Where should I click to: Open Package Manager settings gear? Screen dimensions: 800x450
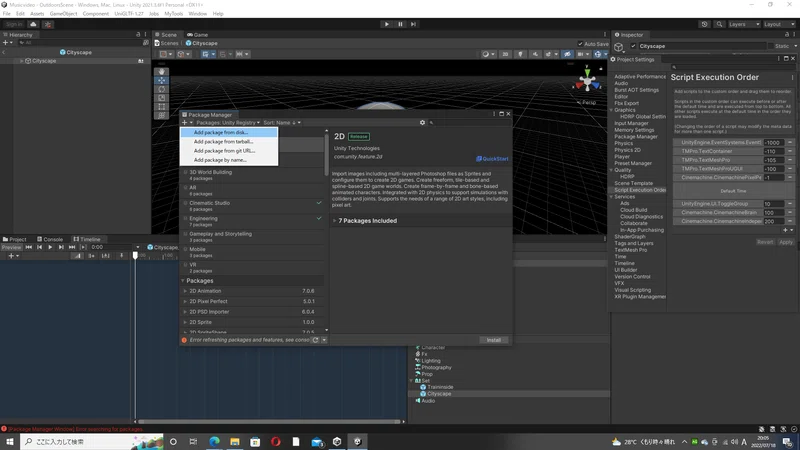point(422,122)
